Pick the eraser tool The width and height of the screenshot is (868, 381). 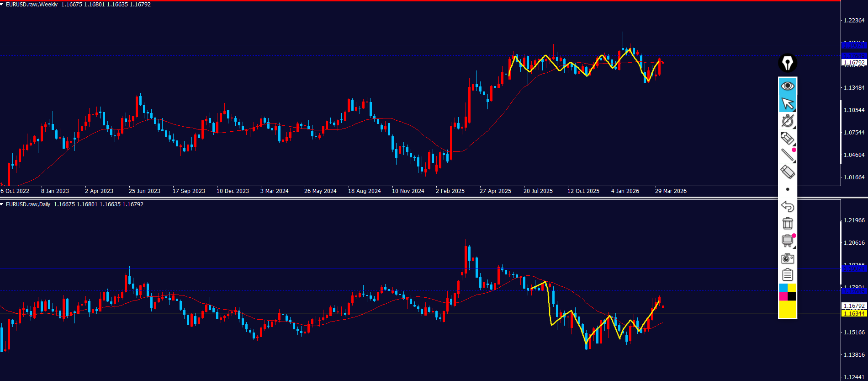pos(787,172)
